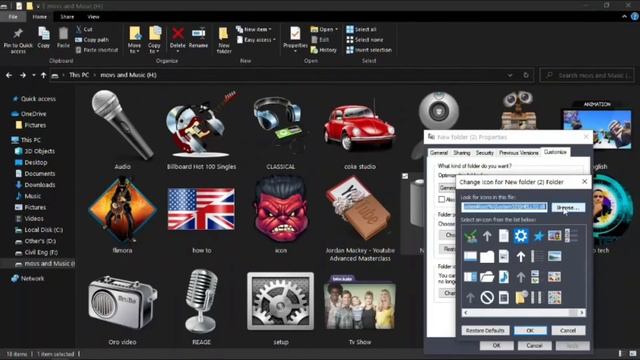This screenshot has width=640, height=360.
Task: Choose the music note document icon
Action: (x=504, y=277)
